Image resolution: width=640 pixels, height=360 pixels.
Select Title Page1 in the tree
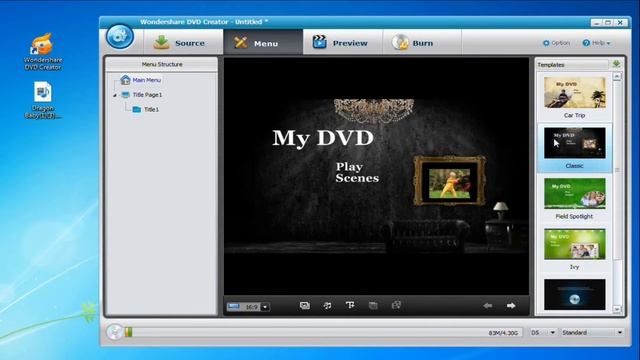[147, 95]
